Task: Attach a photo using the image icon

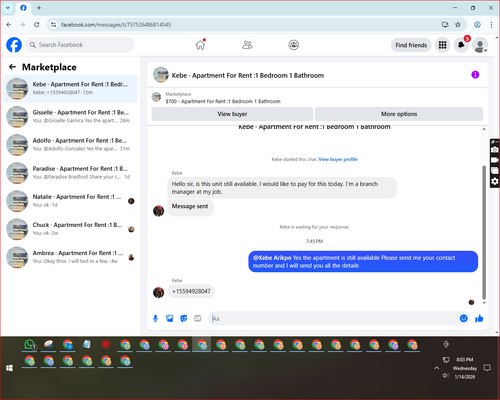Action: click(170, 319)
